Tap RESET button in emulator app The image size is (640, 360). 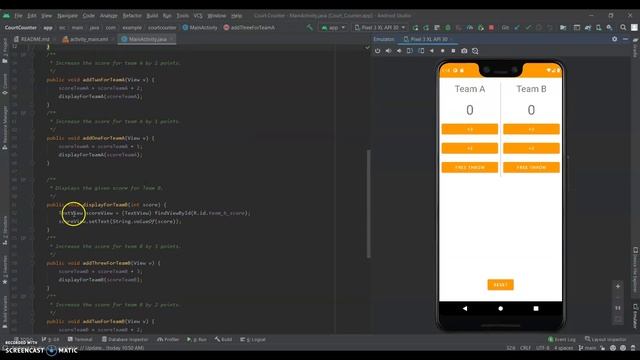point(500,285)
